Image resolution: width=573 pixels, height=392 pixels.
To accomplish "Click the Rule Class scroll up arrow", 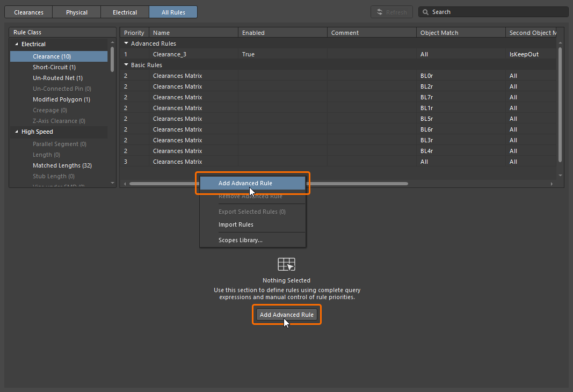I will pyautogui.click(x=112, y=42).
